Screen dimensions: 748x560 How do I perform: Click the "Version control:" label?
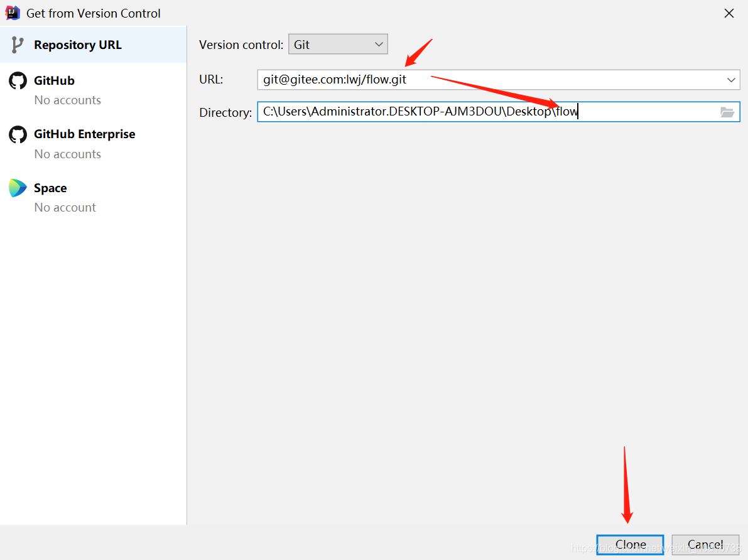click(x=241, y=45)
